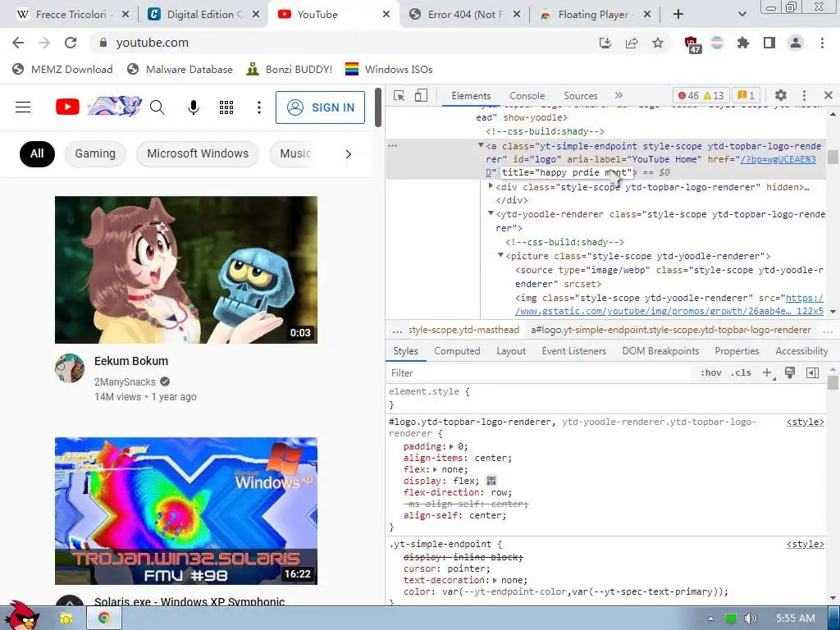Viewport: 840px width, 630px height.
Task: Activate DevTools inspect element picker
Action: coord(399,95)
